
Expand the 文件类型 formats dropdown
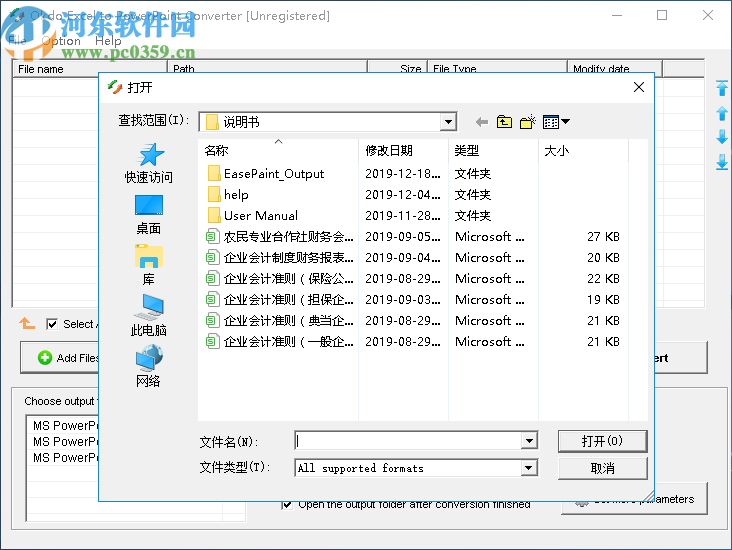pyautogui.click(x=528, y=468)
